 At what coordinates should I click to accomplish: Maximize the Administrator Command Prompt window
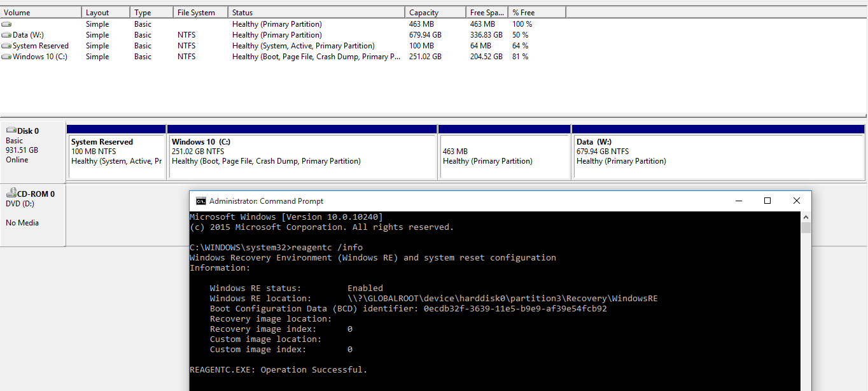767,201
